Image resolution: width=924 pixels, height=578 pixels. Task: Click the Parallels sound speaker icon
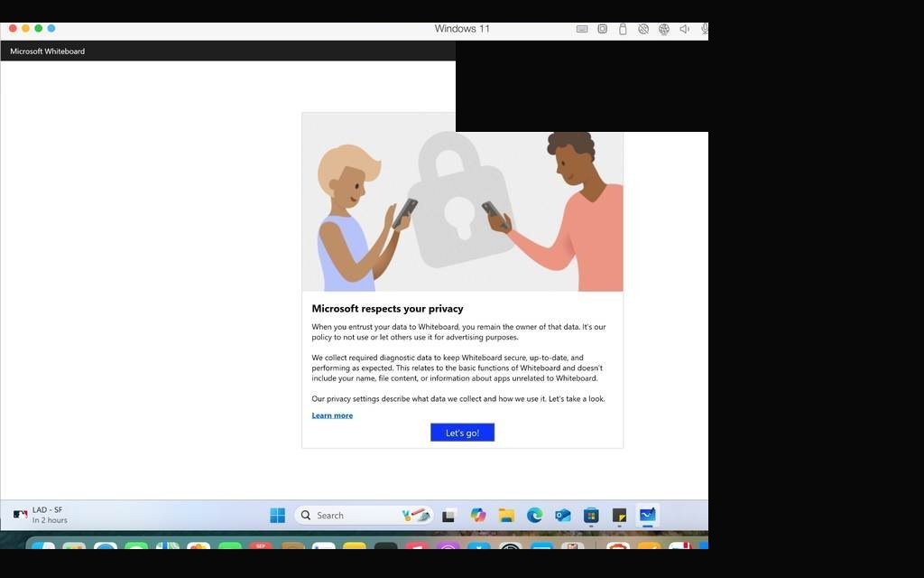685,28
